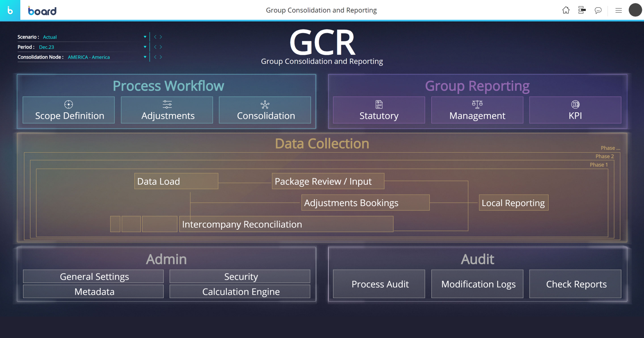Go to next Consolidation Node chevron

pyautogui.click(x=161, y=57)
